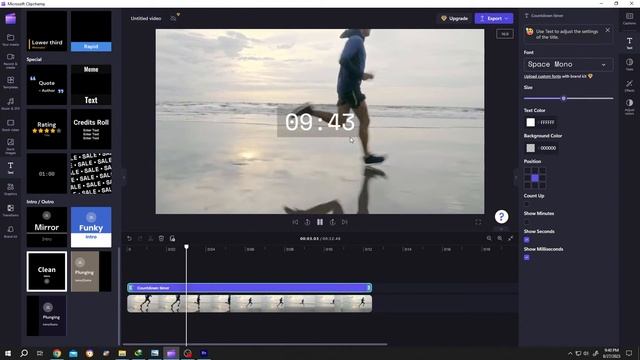Select the top-left position grid cell
This screenshot has height=360, width=640.
tap(527, 171)
